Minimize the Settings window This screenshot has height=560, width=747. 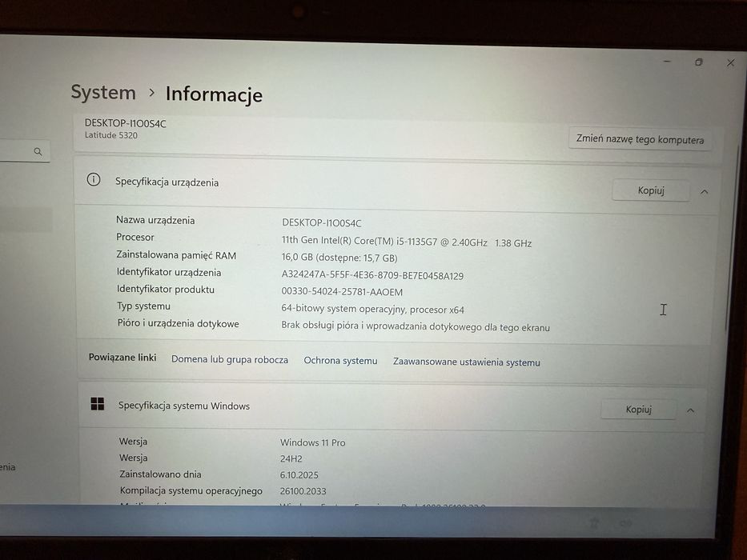pos(667,62)
